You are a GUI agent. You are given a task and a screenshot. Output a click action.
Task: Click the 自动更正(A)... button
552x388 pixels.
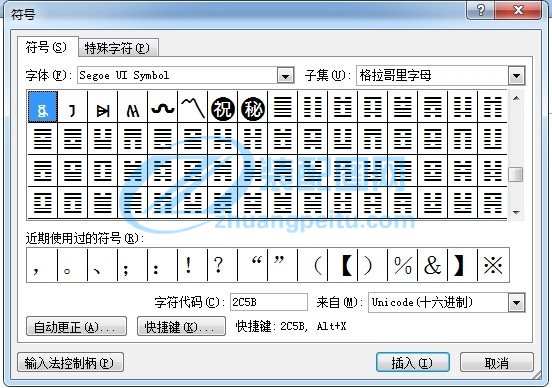click(x=76, y=326)
